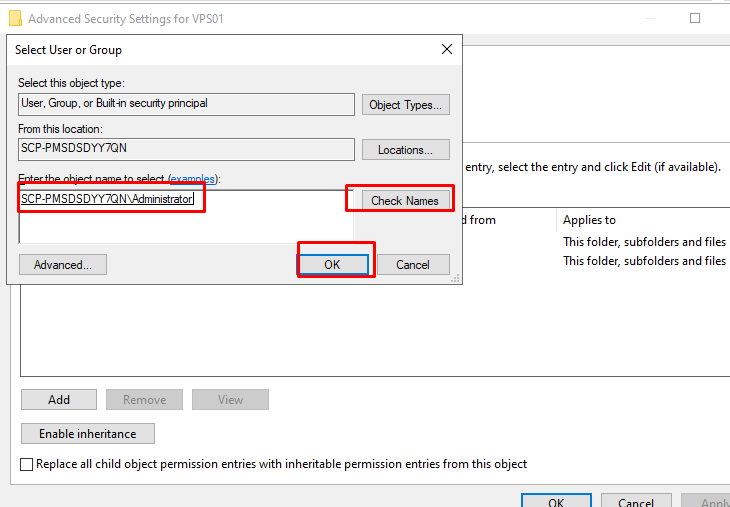The height and width of the screenshot is (507, 730).
Task: Open Advanced search options
Action: 63,264
